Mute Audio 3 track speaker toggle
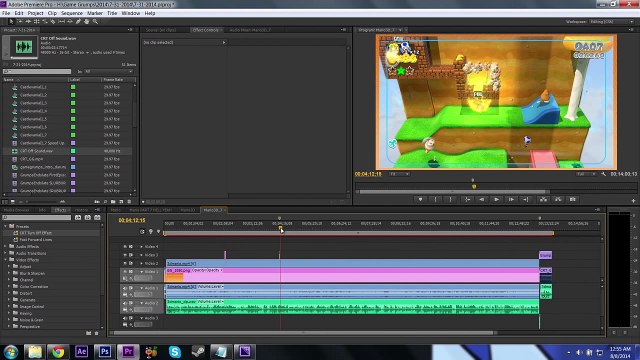 pyautogui.click(x=125, y=318)
